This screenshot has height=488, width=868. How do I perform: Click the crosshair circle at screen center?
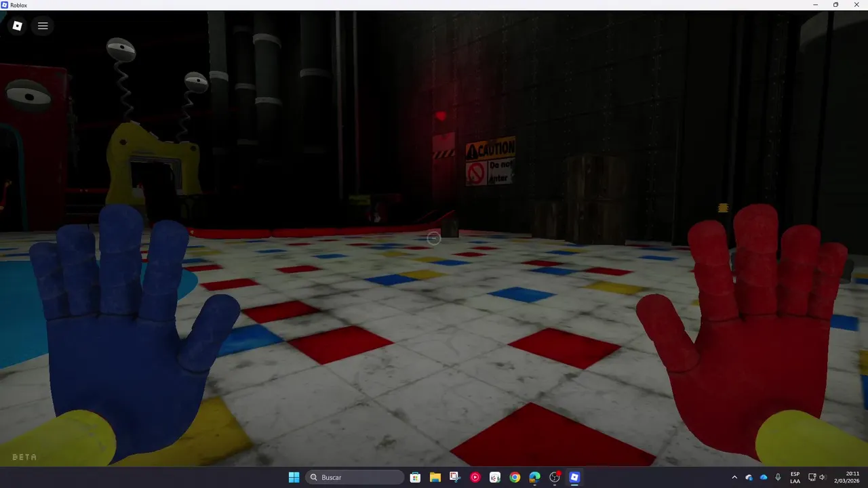(434, 238)
